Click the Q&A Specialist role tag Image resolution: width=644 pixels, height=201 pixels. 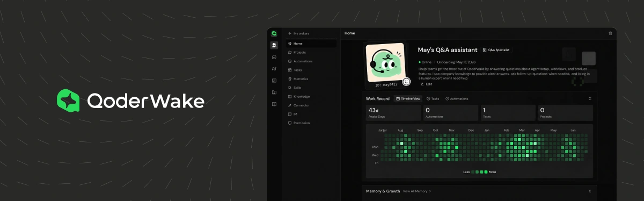tap(496, 50)
